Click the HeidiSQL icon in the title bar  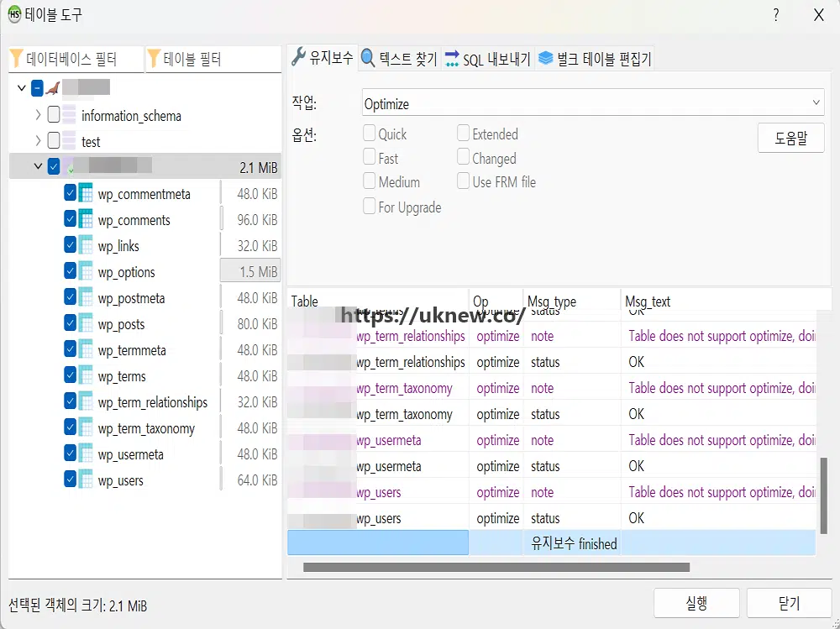[14, 14]
